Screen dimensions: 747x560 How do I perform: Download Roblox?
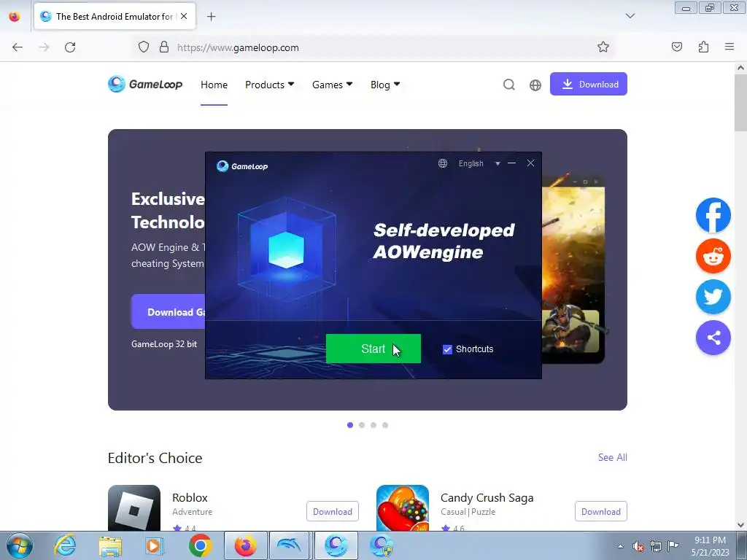pos(333,511)
